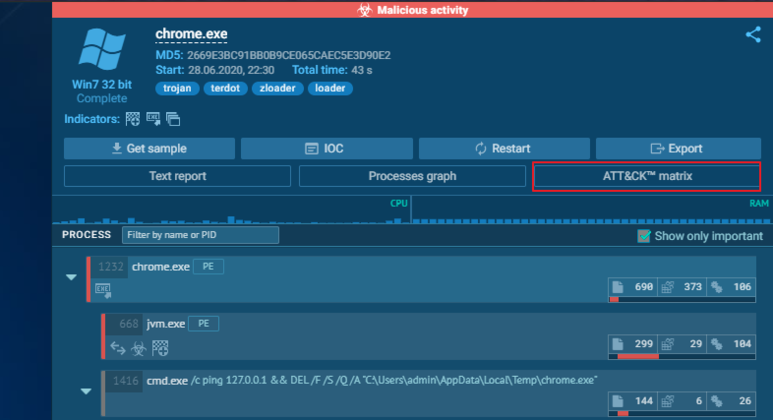Click the EXE indicator icon beside Indicators

[x=153, y=119]
